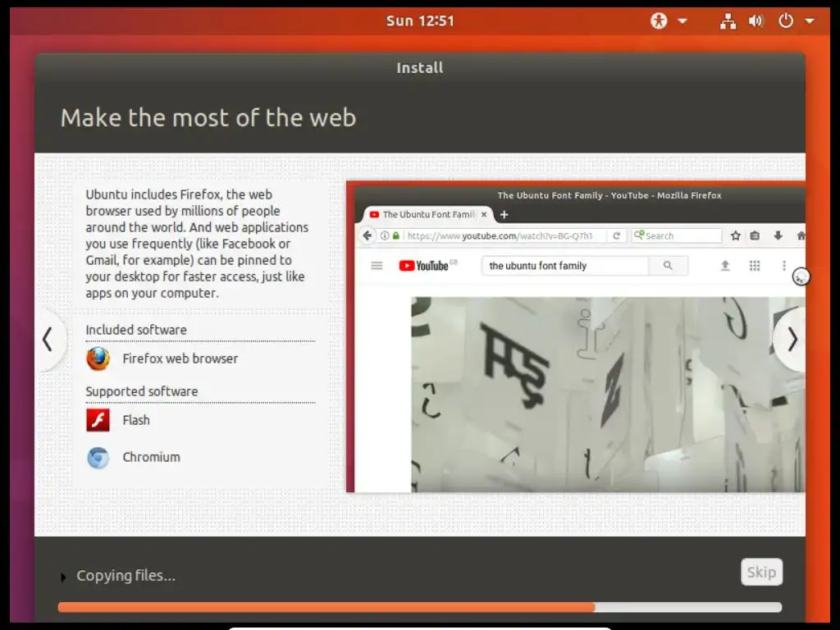Click the site info icon in URL bar
Viewport: 840px width, 630px height.
coord(384,235)
